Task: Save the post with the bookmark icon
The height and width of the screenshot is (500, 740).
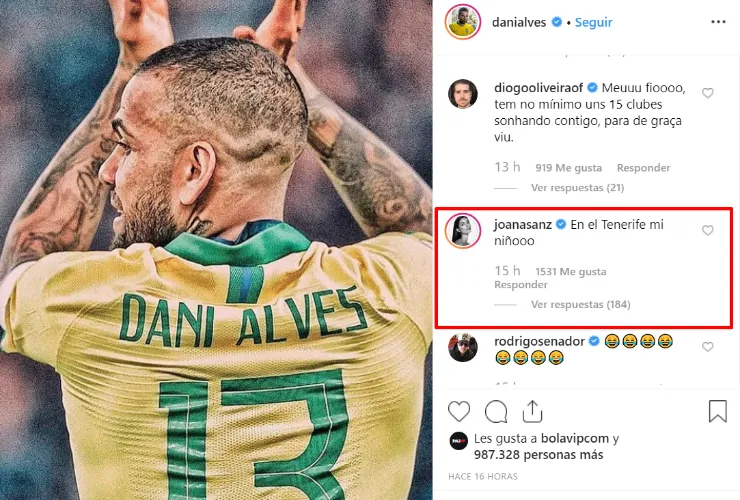Action: 717,411
